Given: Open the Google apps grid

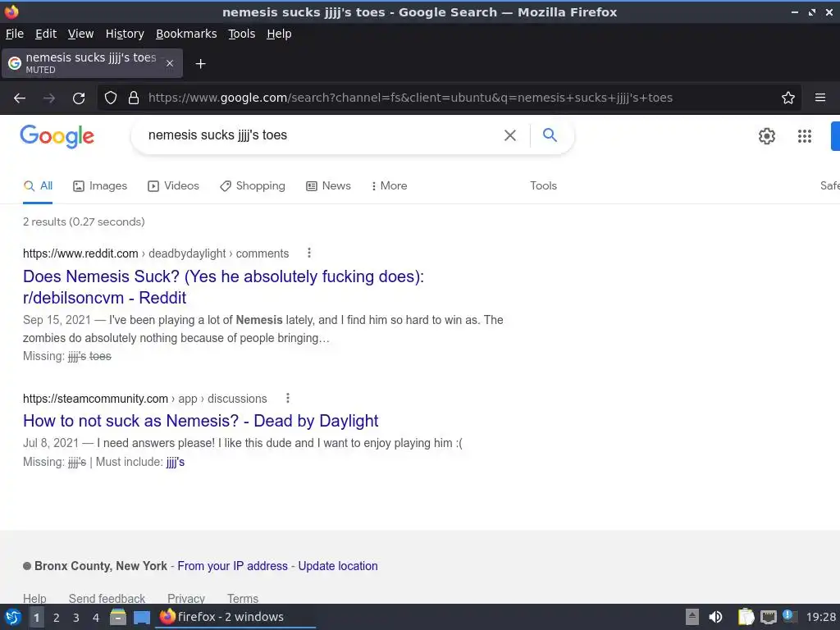Looking at the screenshot, I should pos(805,136).
